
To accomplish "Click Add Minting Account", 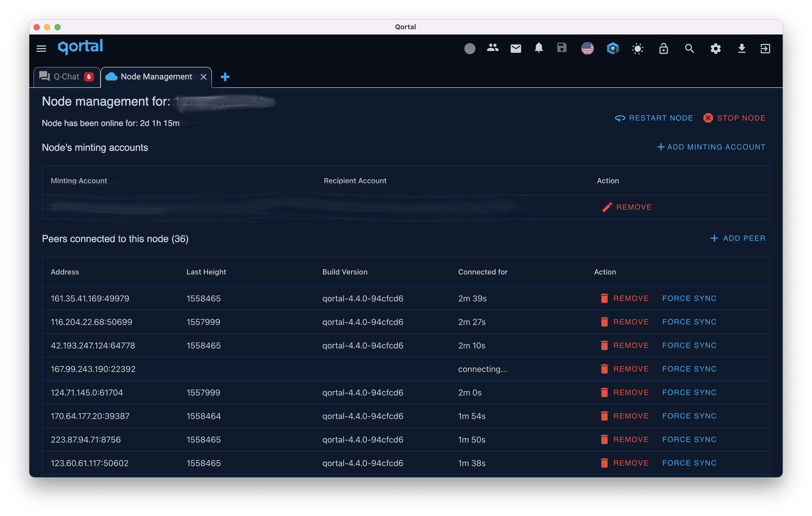I will (711, 147).
